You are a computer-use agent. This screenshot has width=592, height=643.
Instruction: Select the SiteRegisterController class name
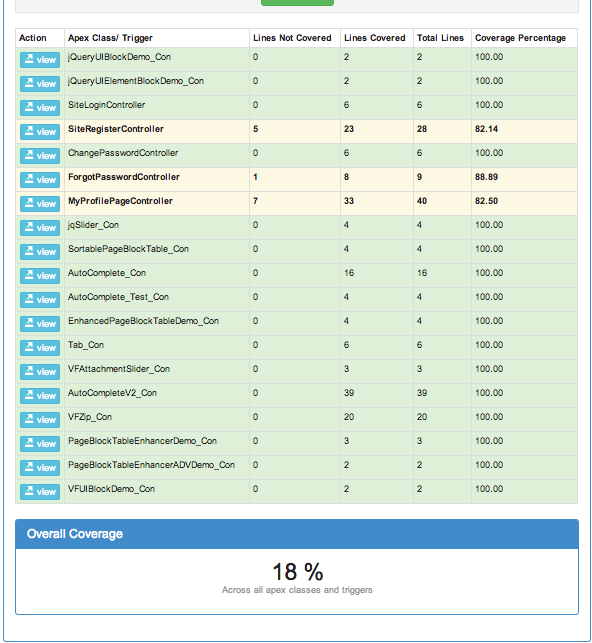click(x=116, y=129)
